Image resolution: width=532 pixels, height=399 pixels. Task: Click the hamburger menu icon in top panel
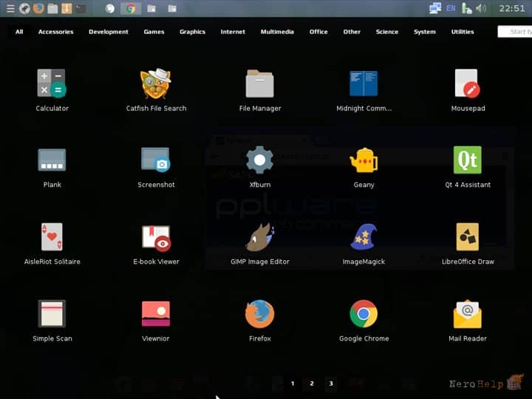click(10, 8)
